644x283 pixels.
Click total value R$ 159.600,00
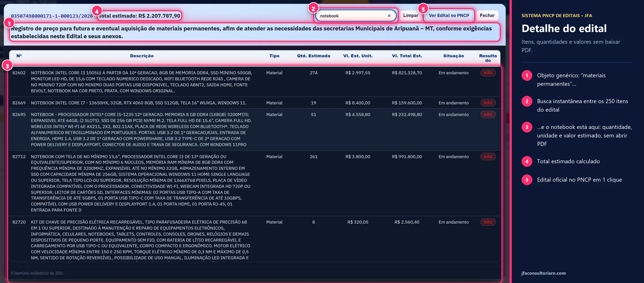point(407,103)
